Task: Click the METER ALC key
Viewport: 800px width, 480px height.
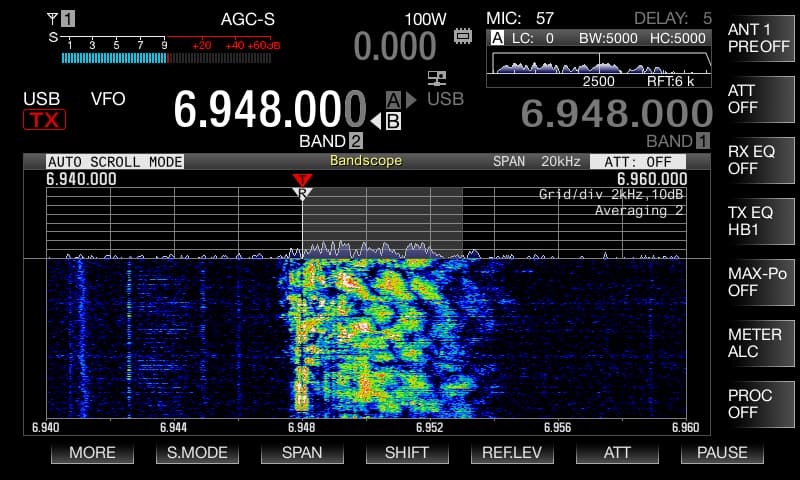Action: point(760,343)
